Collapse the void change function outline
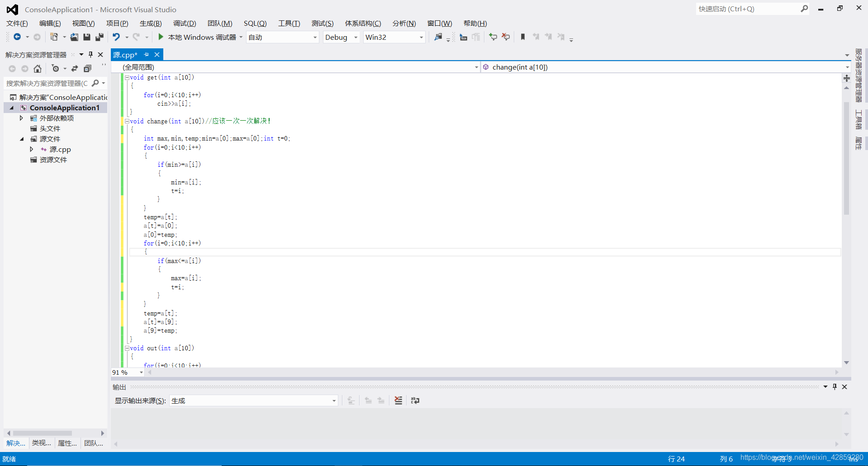Screen dimensions: 868x466 (127, 121)
